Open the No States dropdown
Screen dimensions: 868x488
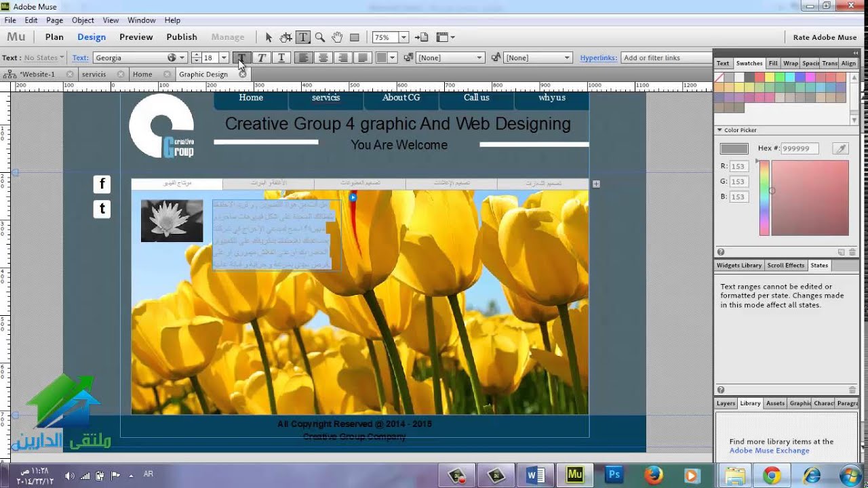point(43,58)
